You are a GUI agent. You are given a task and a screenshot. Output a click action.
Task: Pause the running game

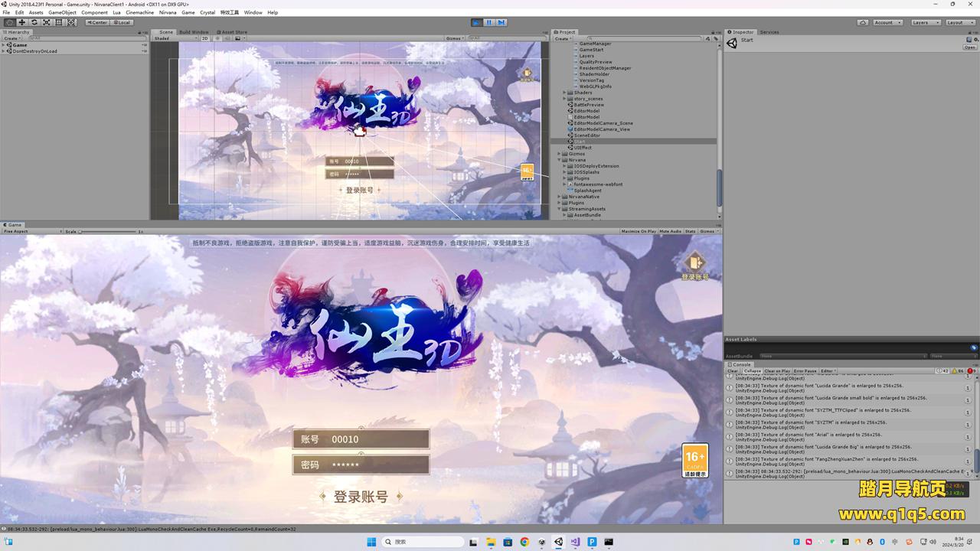pos(488,22)
